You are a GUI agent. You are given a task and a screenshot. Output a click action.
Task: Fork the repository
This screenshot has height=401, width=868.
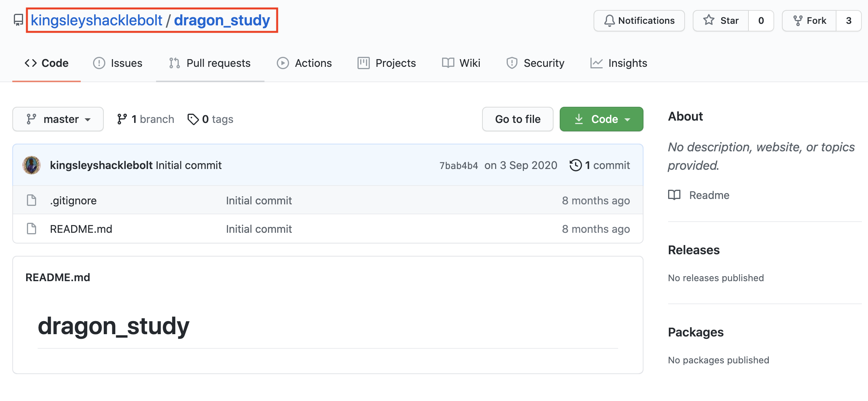coord(809,21)
